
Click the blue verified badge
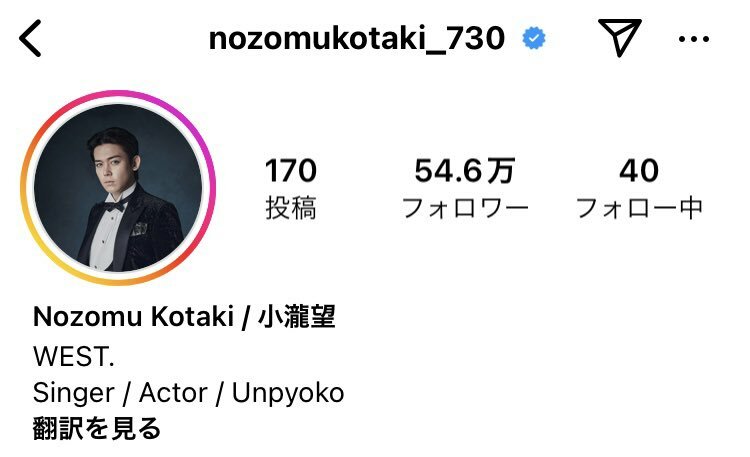point(534,38)
